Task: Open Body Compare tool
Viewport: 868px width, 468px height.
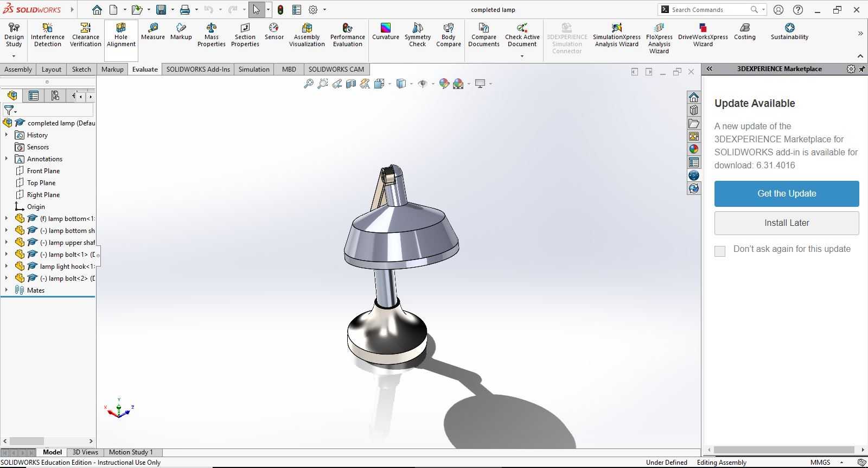Action: coord(449,35)
